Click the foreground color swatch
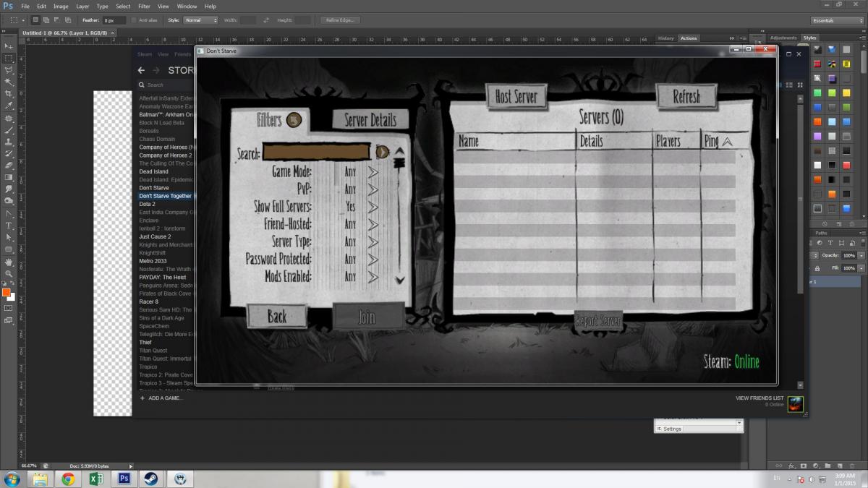This screenshot has width=868, height=488. (x=7, y=293)
